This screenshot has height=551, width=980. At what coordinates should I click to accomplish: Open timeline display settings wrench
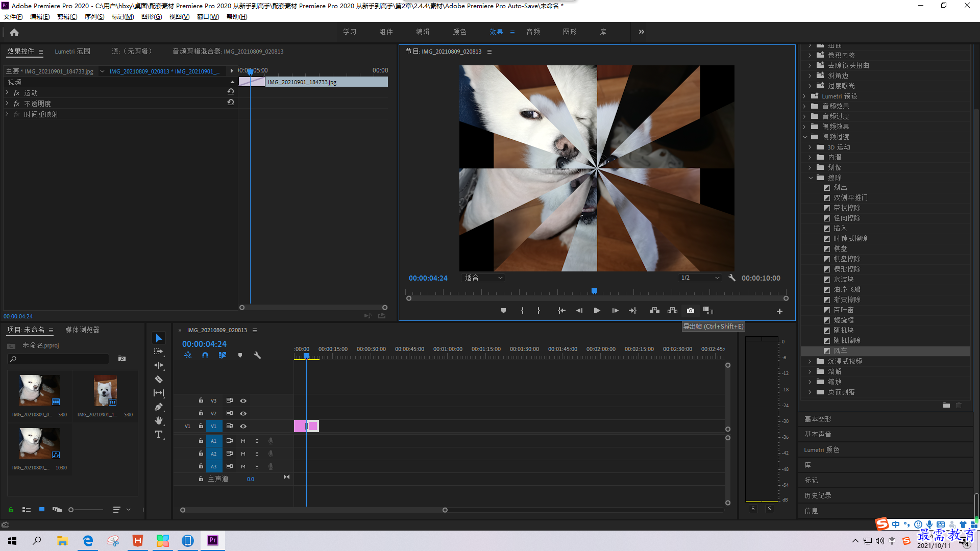coord(257,355)
